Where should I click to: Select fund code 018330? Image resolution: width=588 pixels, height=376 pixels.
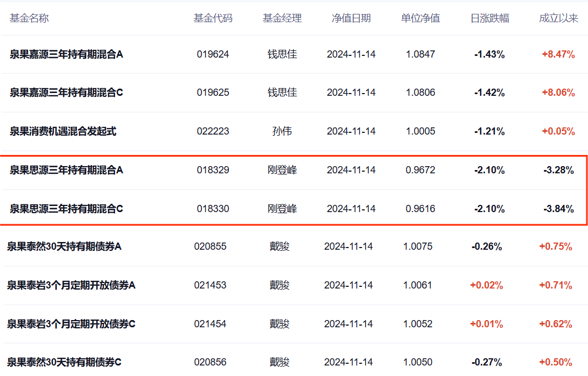[x=213, y=209]
